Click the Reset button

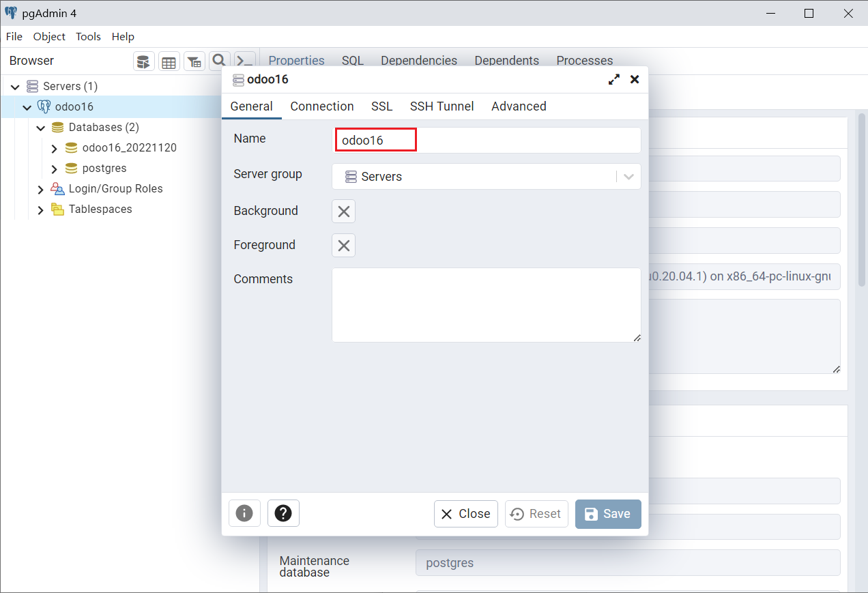tap(536, 514)
